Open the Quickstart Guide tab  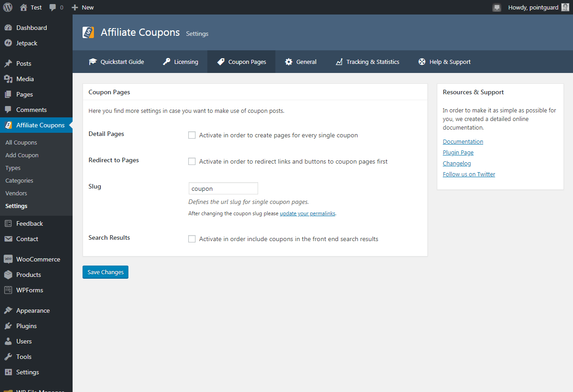click(117, 62)
